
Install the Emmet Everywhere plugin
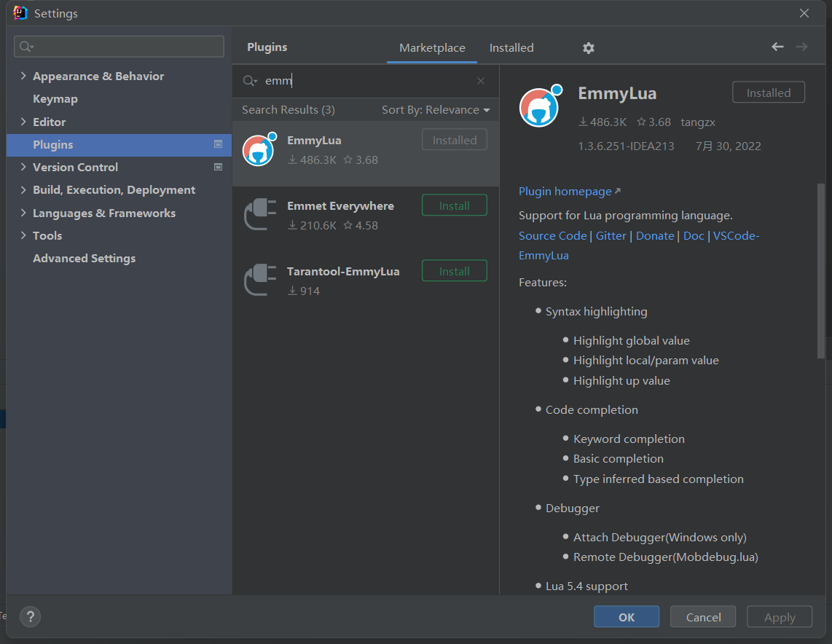pyautogui.click(x=454, y=205)
